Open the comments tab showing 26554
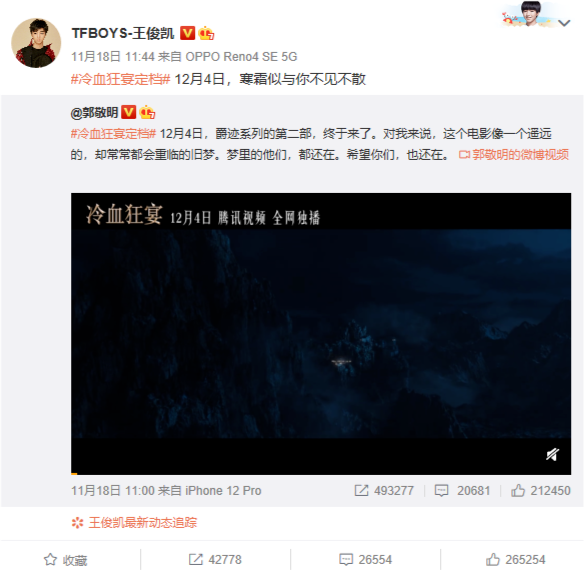The width and height of the screenshot is (584, 570). (365, 560)
